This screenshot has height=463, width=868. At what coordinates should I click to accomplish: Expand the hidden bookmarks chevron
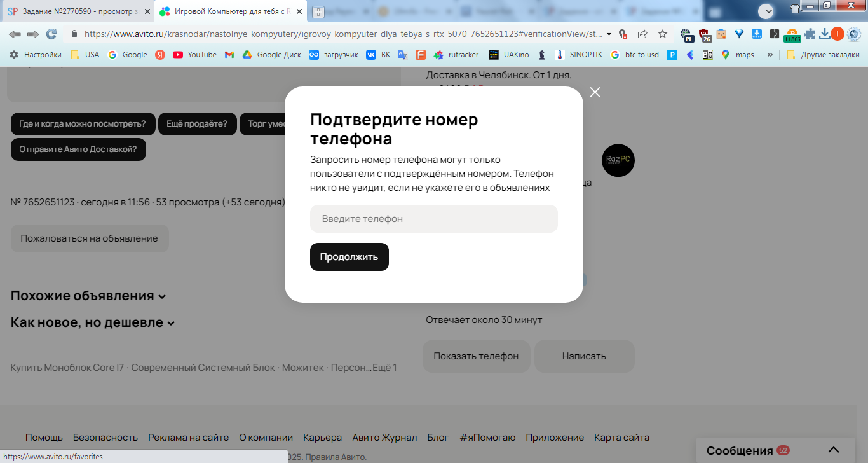[770, 55]
